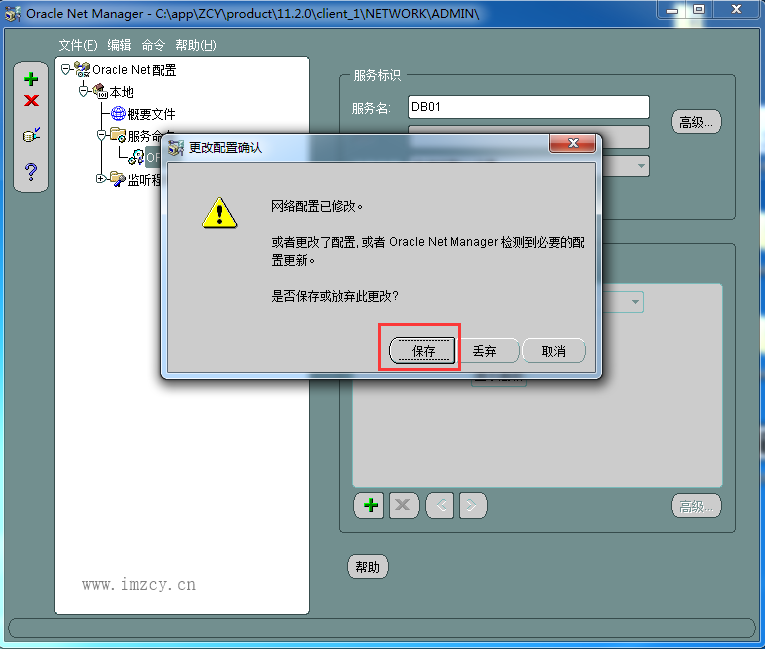Image resolution: width=765 pixels, height=649 pixels.
Task: Click the 概要文件 globe icon
Action: click(x=118, y=114)
